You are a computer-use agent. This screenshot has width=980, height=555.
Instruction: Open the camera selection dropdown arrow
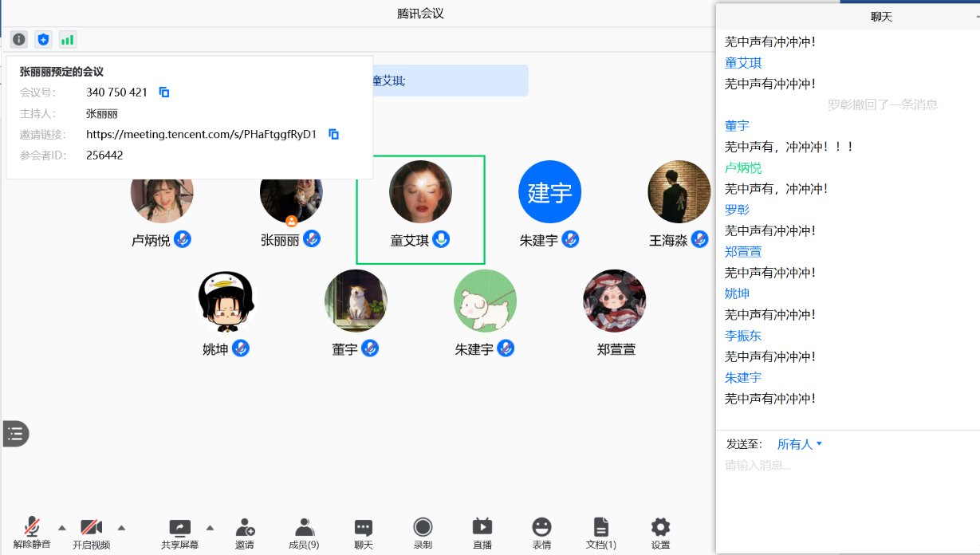click(x=121, y=527)
